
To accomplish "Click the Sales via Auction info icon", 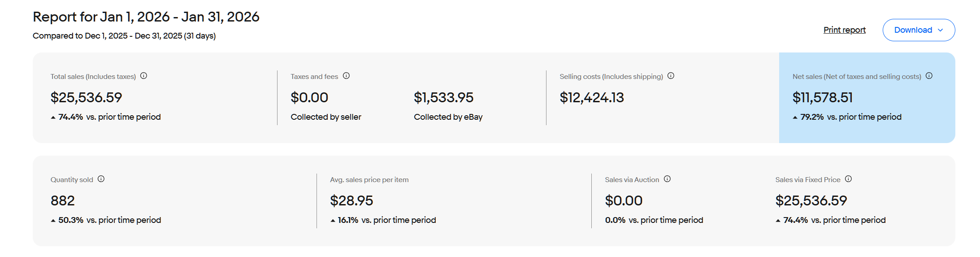I will coord(667,179).
